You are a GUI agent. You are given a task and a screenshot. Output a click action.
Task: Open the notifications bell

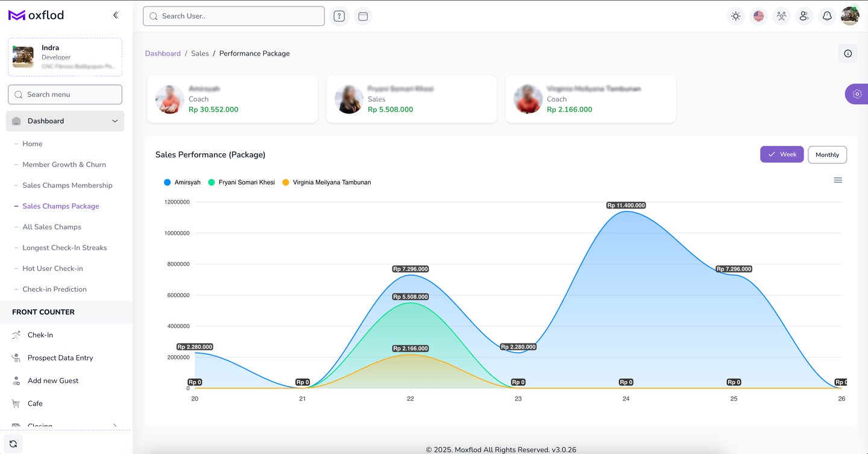coord(827,16)
